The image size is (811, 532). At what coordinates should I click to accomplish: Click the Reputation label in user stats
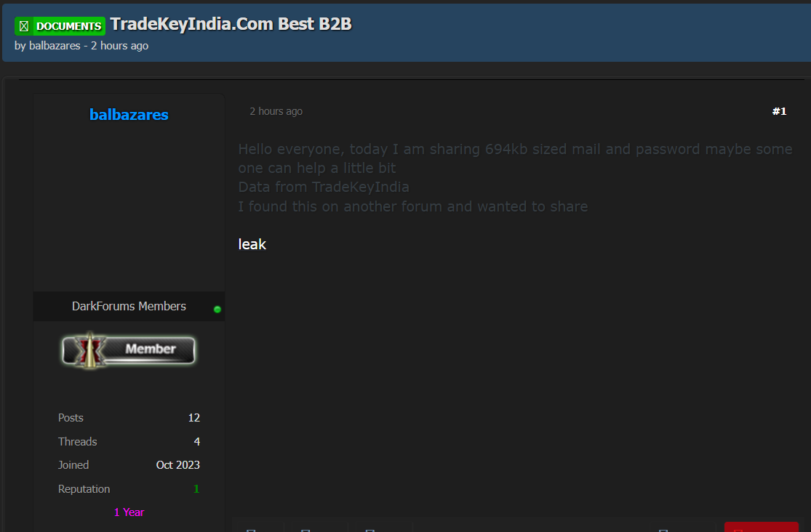click(x=84, y=488)
